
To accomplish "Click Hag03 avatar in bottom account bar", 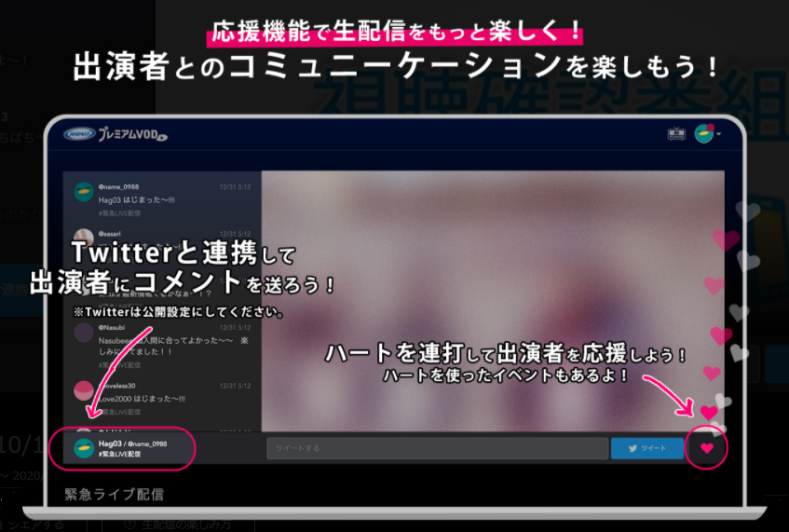I will tap(84, 448).
